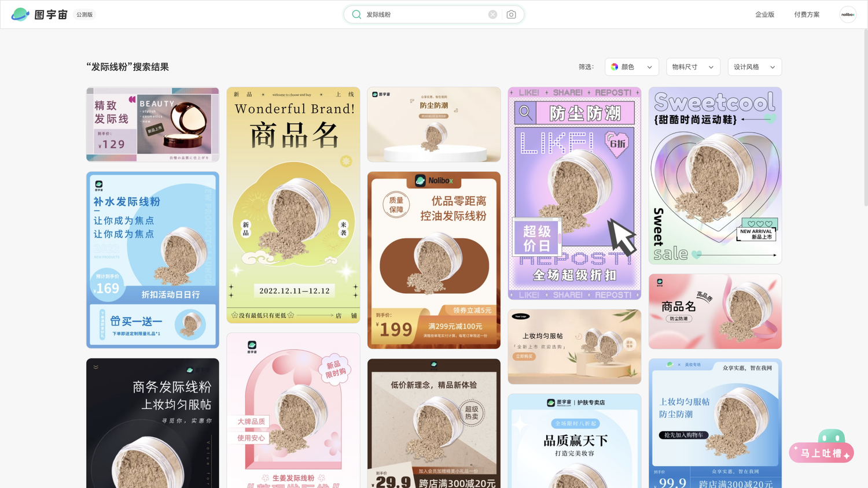
Task: Open the 马上吐槽 feedback button
Action: pos(821,453)
